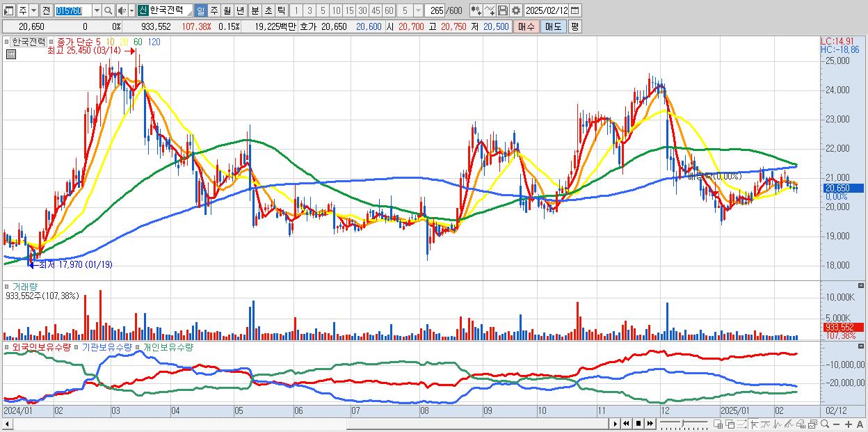The image size is (868, 432).
Task: Click the green 신 badge icon
Action: 143,10
